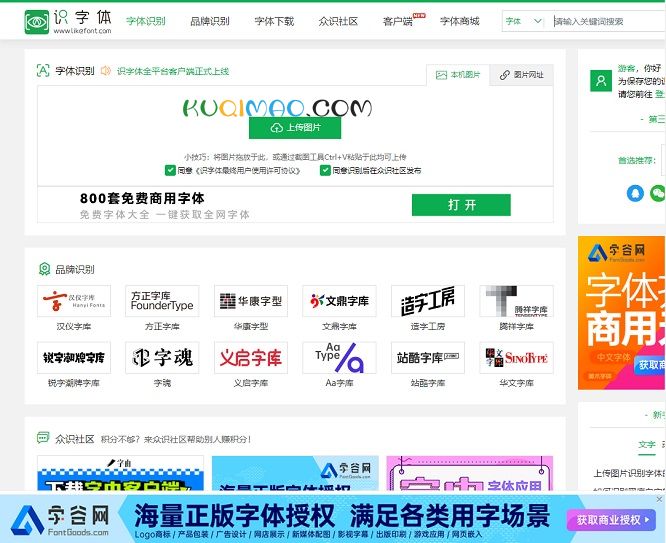Screen dimensions: 666x543
Task: Go to 字体下载 in the navbar
Action: pos(274,21)
